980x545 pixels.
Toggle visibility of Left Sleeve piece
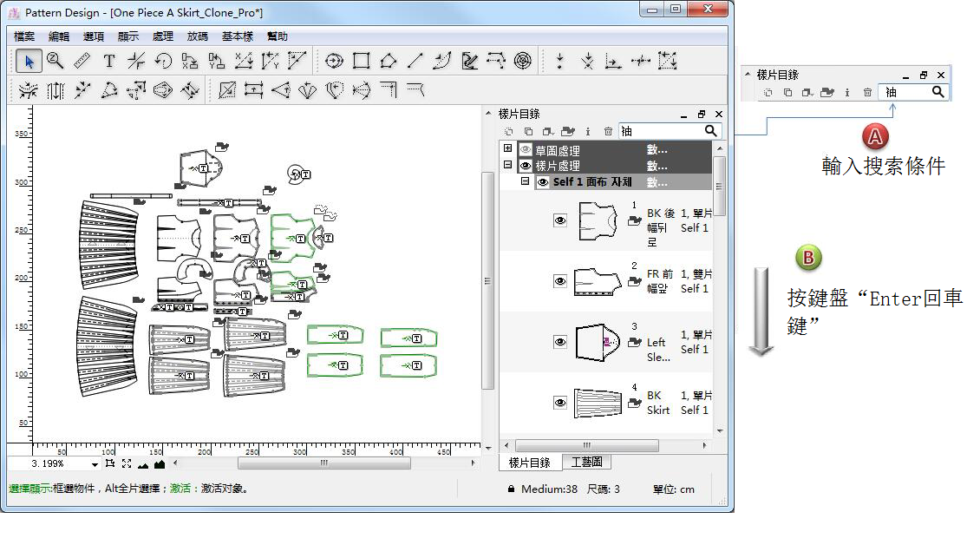[560, 342]
